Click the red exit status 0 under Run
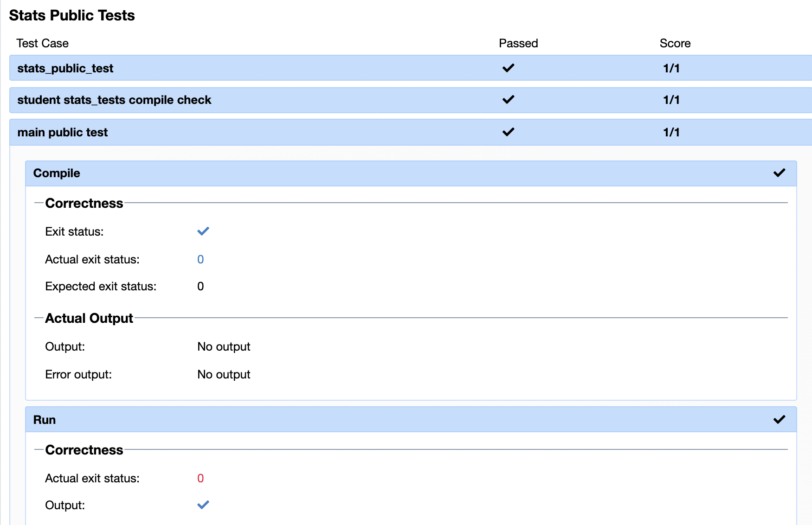 tap(200, 478)
